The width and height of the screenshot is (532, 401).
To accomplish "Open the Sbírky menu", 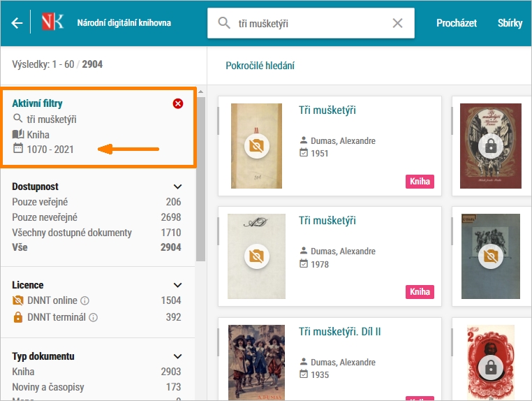I will pos(510,23).
